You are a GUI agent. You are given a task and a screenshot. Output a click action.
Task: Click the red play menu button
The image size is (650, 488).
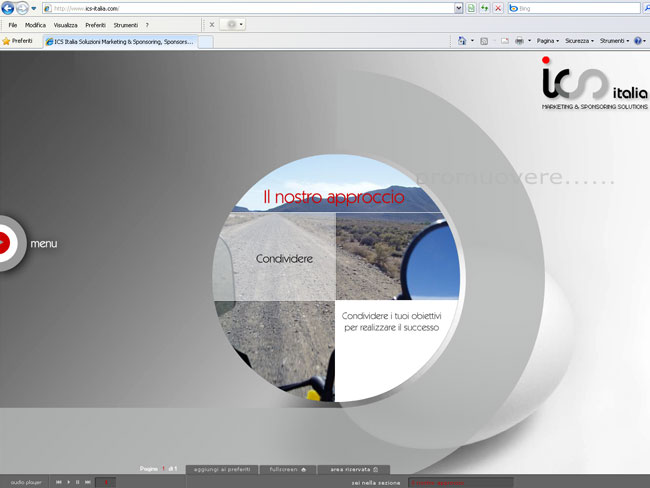pyautogui.click(x=3, y=243)
